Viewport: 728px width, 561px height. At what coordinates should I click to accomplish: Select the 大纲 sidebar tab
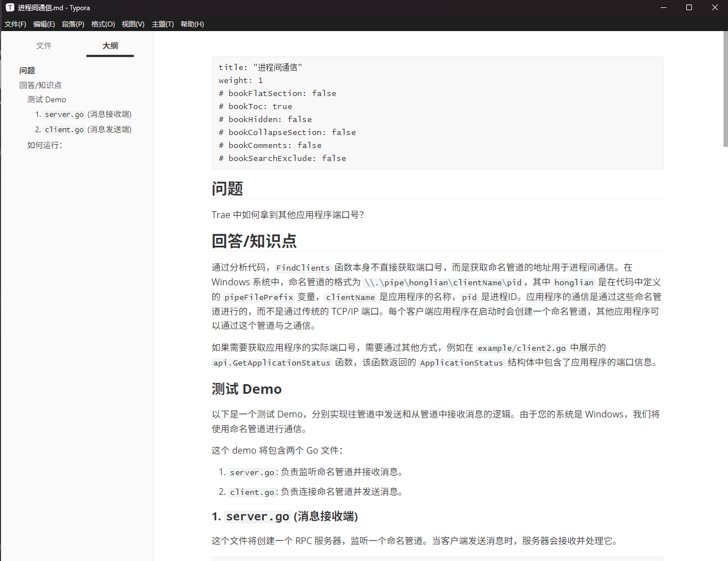[110, 46]
